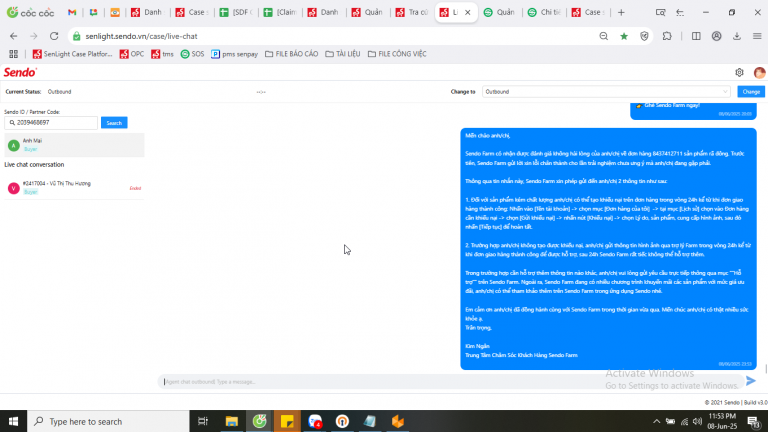This screenshot has height=432, width=768.
Task: Switch to the SDF spreadsheet tab
Action: tap(236, 12)
